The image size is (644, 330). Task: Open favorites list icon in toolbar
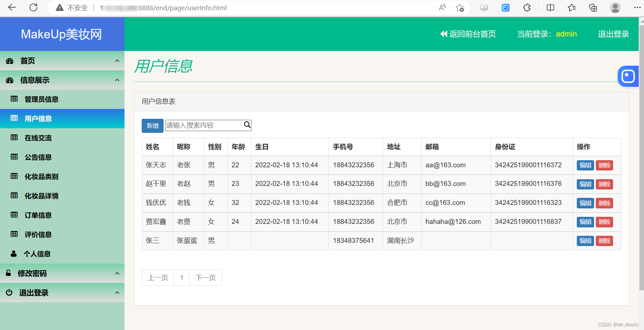pos(572,7)
